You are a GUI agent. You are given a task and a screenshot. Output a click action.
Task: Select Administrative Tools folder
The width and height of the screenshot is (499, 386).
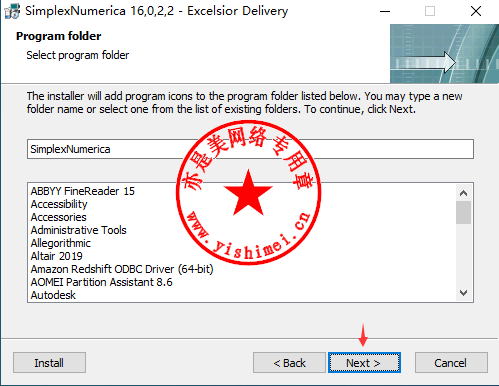[79, 230]
